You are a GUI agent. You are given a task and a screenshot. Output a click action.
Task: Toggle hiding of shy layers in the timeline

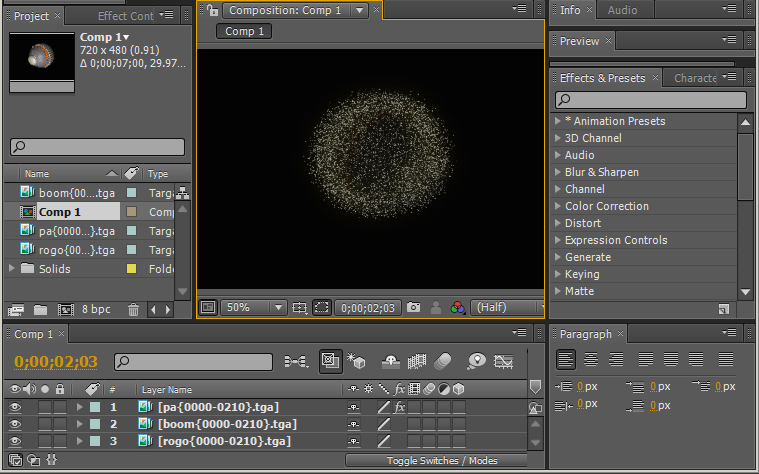391,361
